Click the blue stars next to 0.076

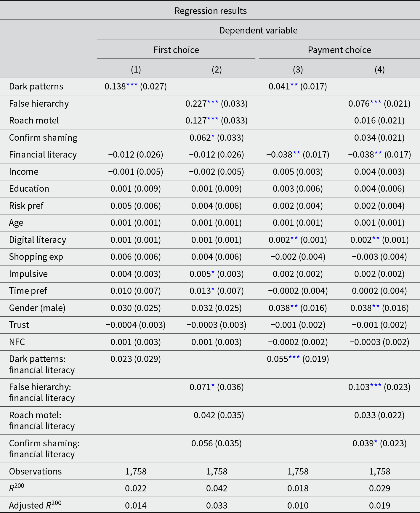click(376, 102)
